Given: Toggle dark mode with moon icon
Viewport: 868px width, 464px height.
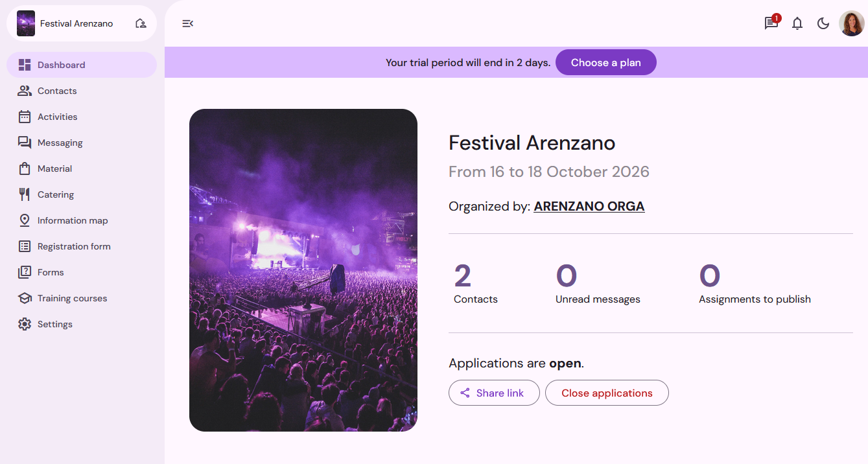Looking at the screenshot, I should pyautogui.click(x=823, y=23).
